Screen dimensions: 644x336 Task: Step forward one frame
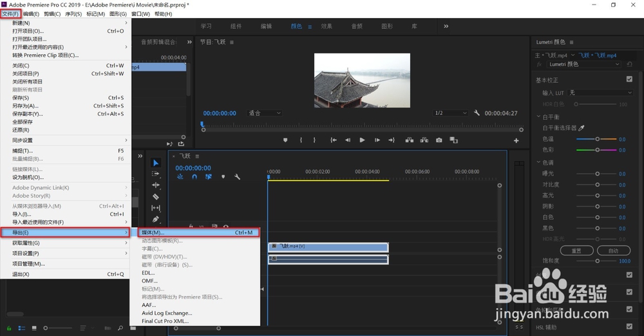pyautogui.click(x=377, y=140)
